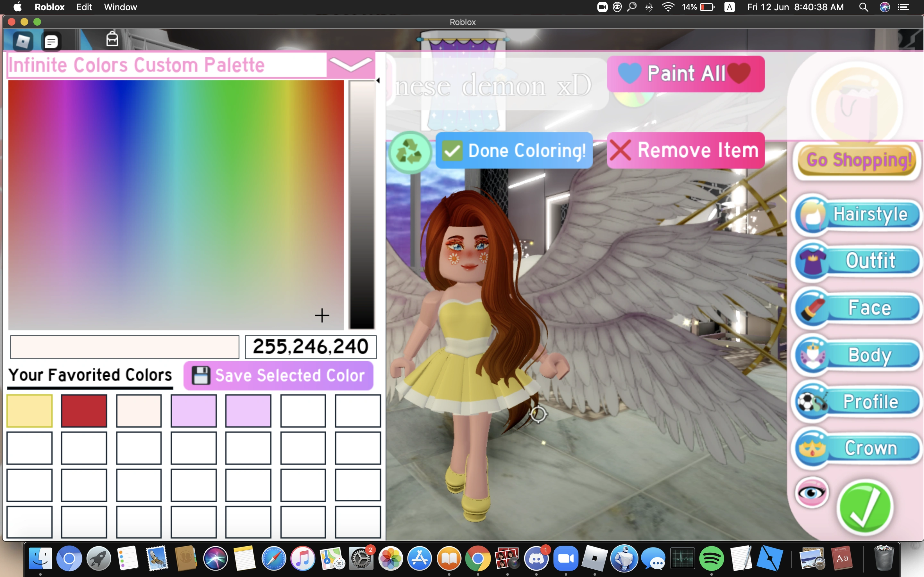Click the big green checkmark confirm icon
This screenshot has height=577, width=924.
(865, 507)
